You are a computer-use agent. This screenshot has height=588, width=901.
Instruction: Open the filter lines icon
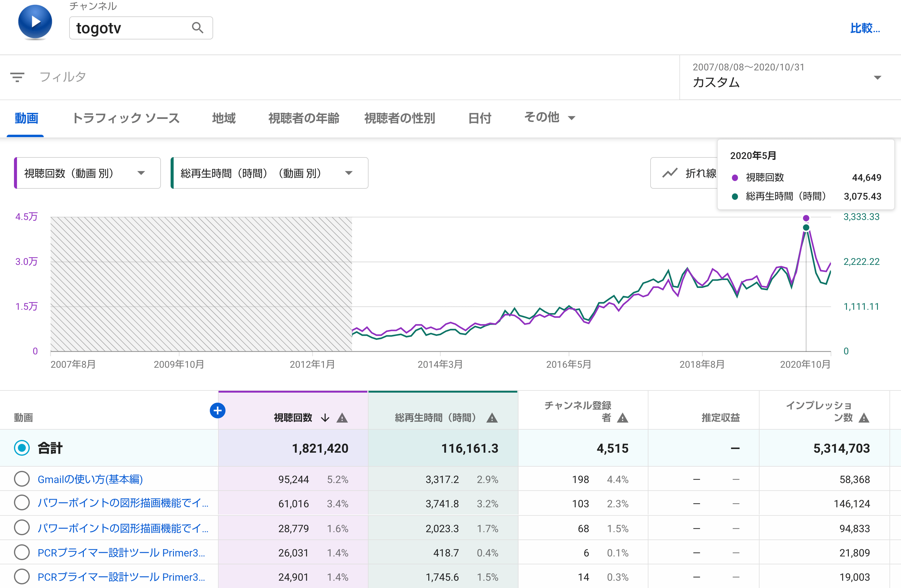click(x=17, y=77)
